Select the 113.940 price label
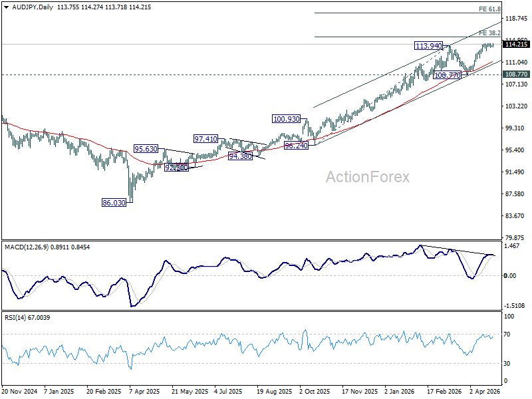The width and height of the screenshot is (532, 399). (x=428, y=46)
